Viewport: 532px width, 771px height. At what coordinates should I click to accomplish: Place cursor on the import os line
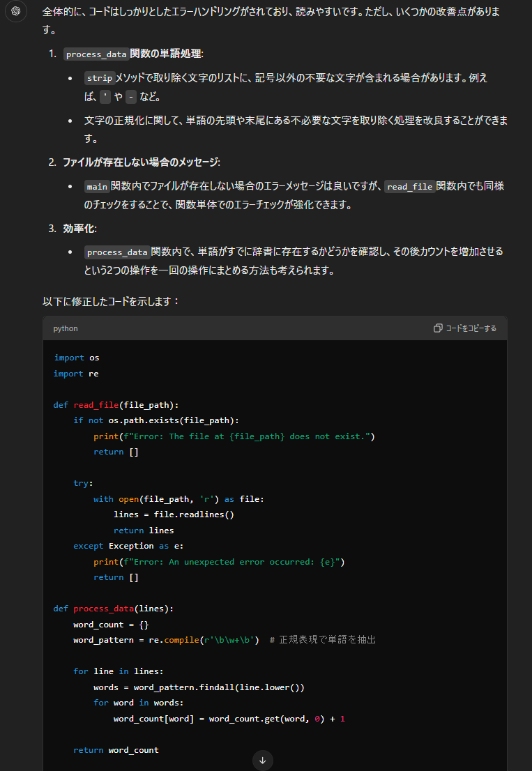click(77, 358)
